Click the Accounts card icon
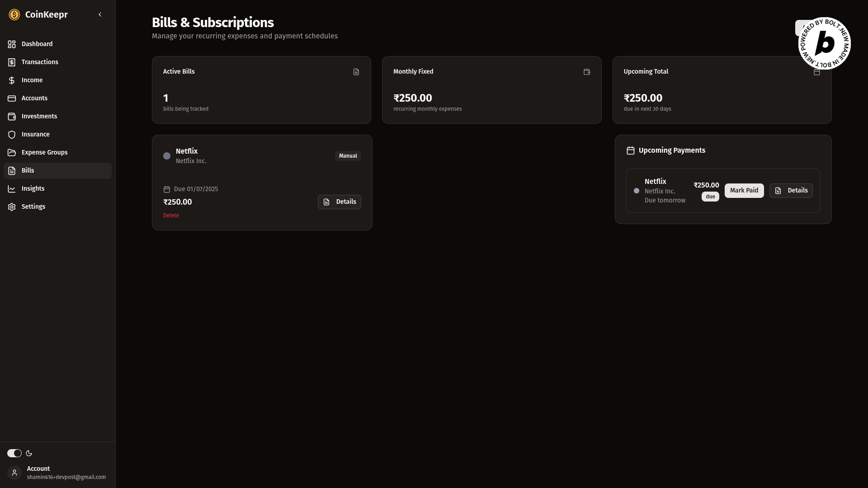 coord(12,98)
